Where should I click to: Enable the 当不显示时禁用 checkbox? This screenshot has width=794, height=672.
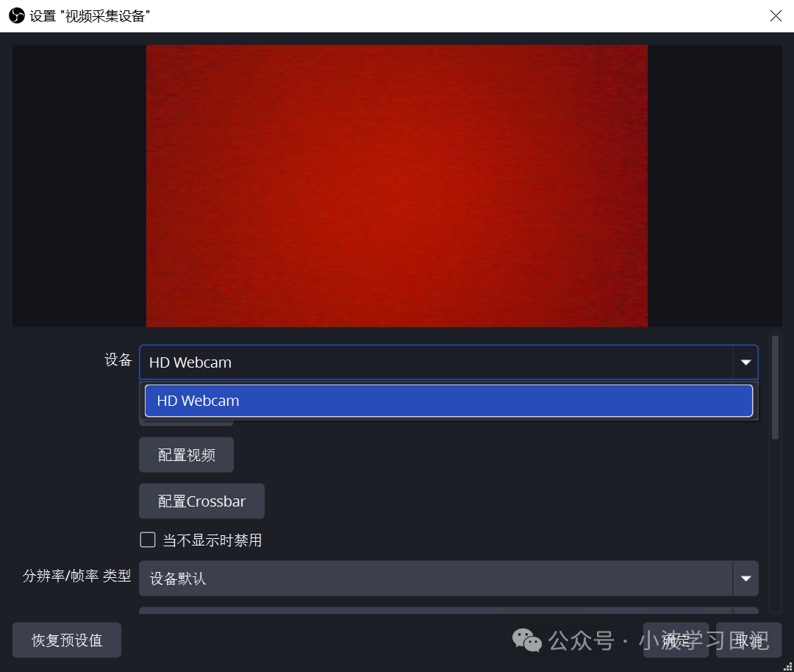pyautogui.click(x=147, y=539)
